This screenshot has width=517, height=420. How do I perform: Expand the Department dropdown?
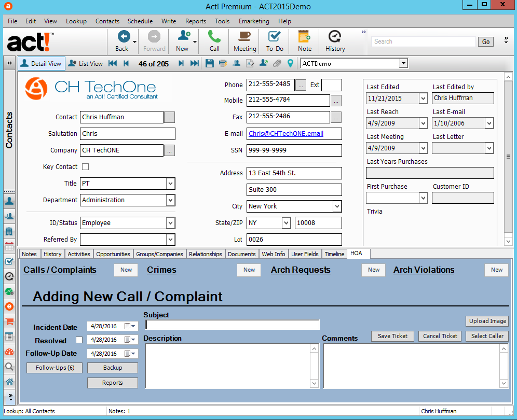click(170, 200)
